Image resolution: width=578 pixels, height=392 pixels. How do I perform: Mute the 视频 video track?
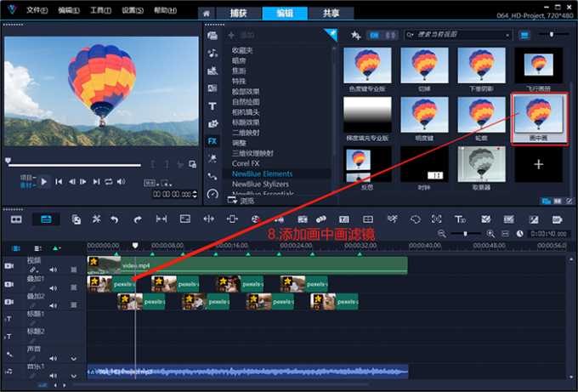pos(53,270)
